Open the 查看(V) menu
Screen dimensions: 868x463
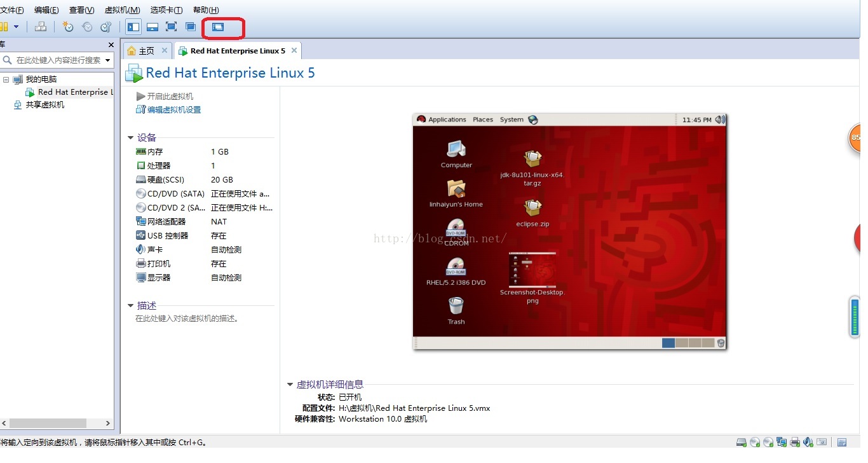(81, 10)
